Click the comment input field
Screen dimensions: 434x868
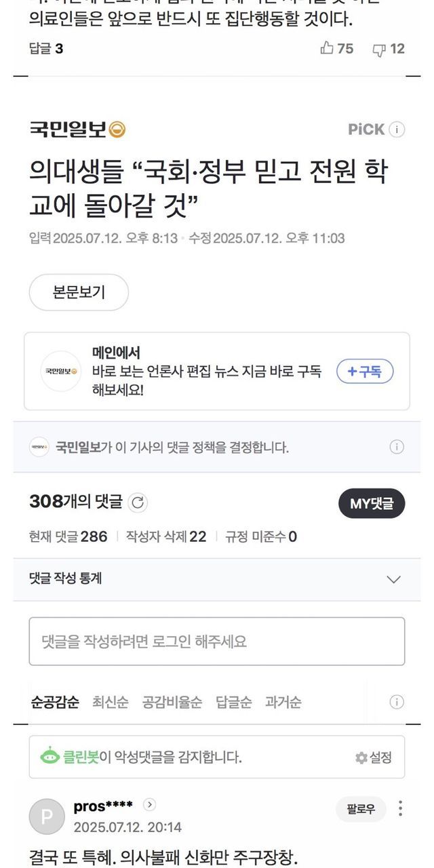click(x=217, y=641)
